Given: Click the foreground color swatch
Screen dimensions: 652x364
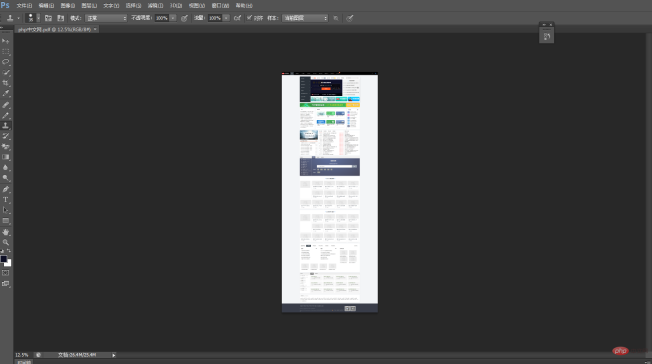Looking at the screenshot, I should tap(4, 259).
